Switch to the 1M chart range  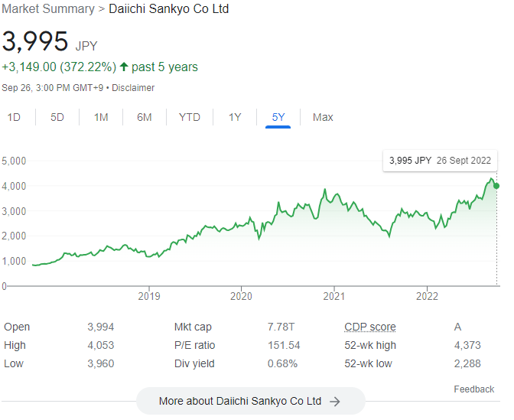pos(101,117)
